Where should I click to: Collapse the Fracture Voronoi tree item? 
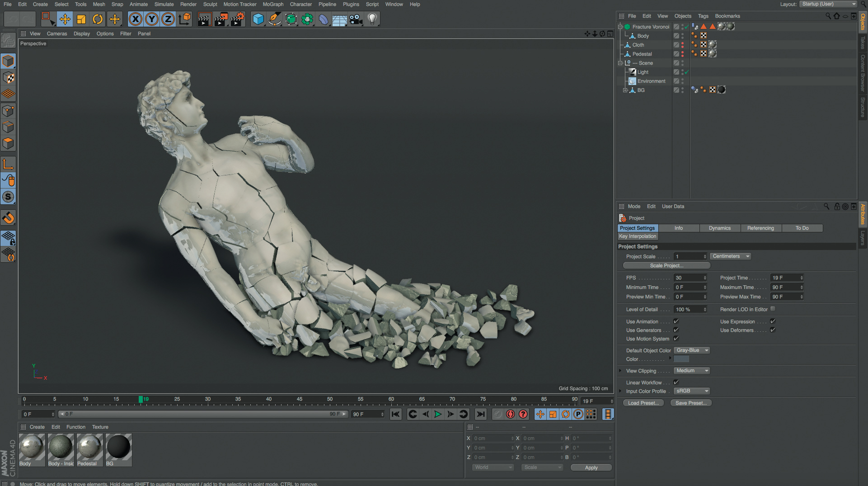coord(620,27)
